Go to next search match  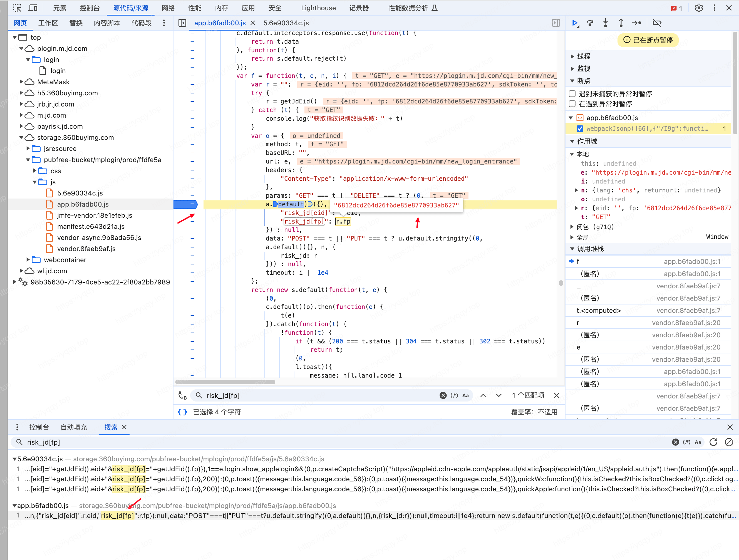tap(499, 395)
